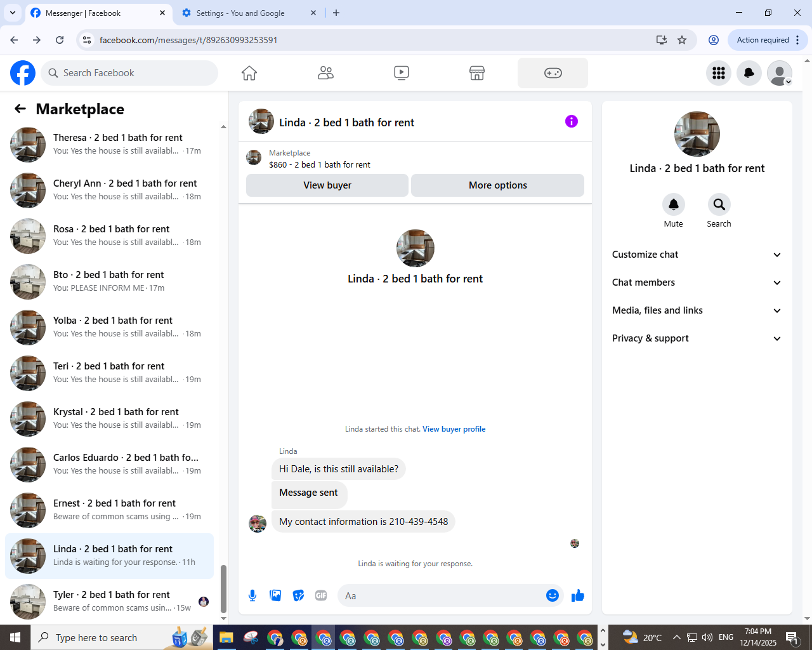Open Windows Start menu

tap(15, 637)
